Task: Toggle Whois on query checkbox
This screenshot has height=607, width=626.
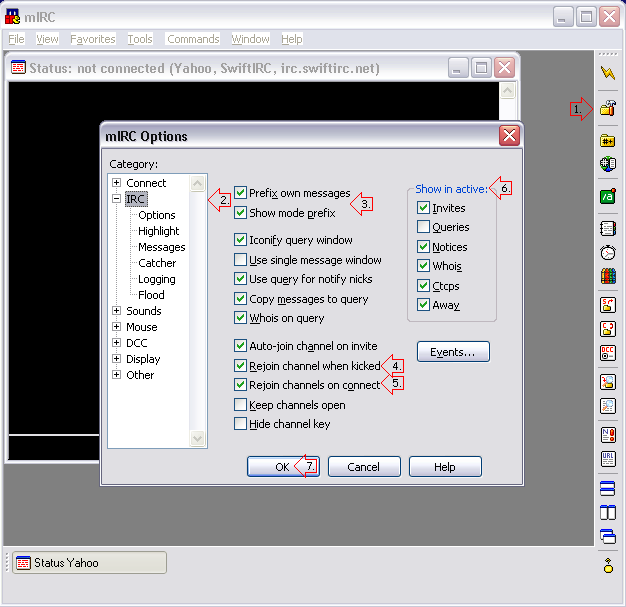Action: click(x=240, y=318)
